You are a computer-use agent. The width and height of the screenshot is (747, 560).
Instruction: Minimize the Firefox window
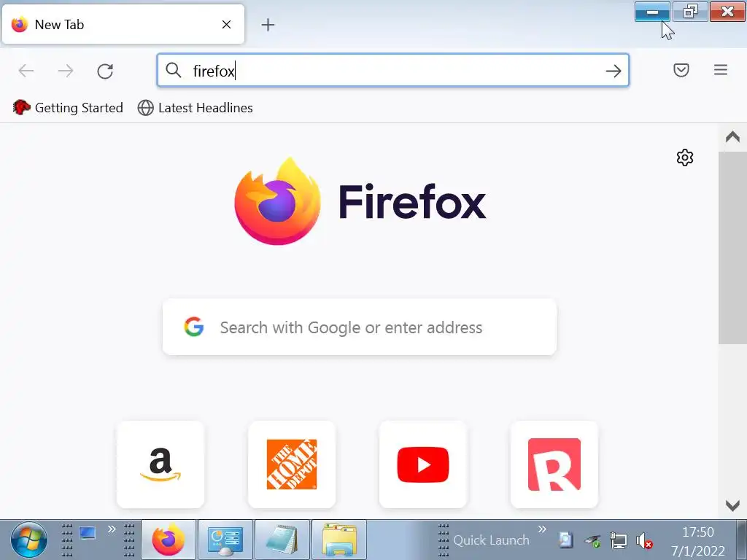tap(653, 12)
